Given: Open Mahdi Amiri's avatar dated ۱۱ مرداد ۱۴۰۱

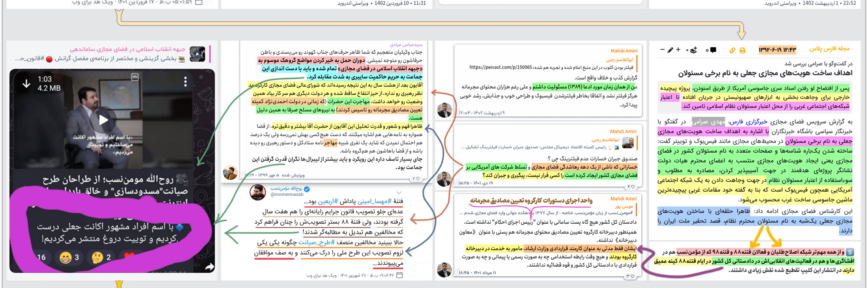Looking at the screenshot, I should (x=444, y=269).
